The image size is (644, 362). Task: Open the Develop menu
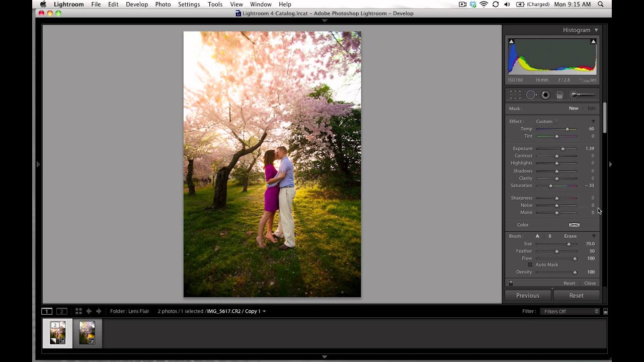[x=137, y=5]
